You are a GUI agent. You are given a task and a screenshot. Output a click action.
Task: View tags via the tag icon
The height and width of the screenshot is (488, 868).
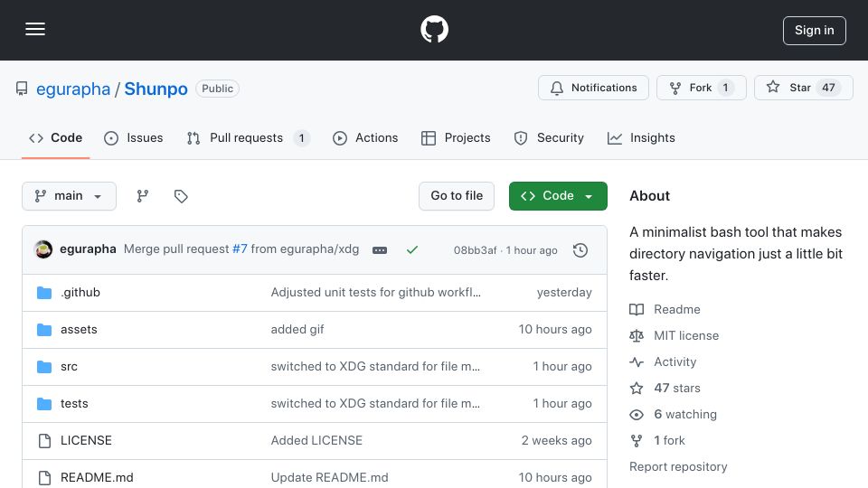(181, 196)
